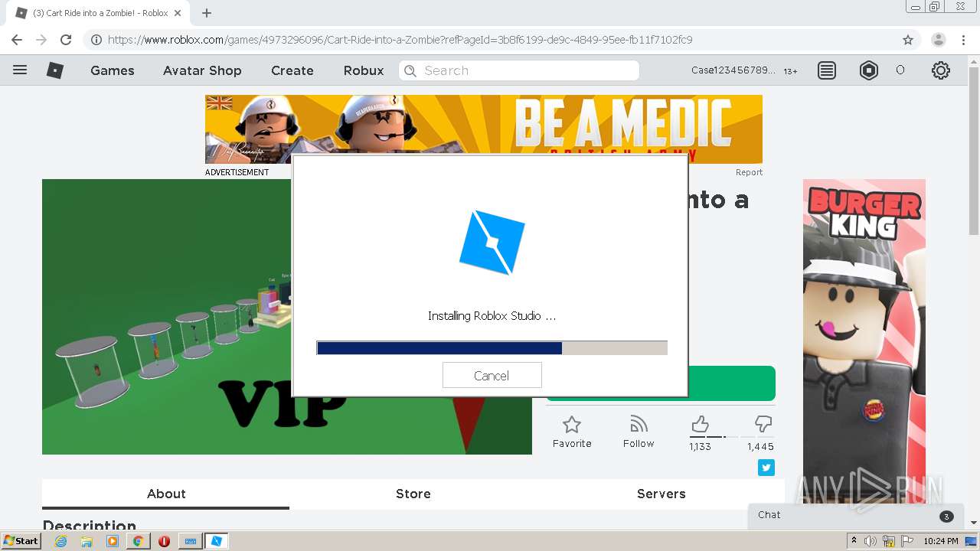The width and height of the screenshot is (980, 551).
Task: Click the volume speaker tray icon
Action: [x=871, y=541]
